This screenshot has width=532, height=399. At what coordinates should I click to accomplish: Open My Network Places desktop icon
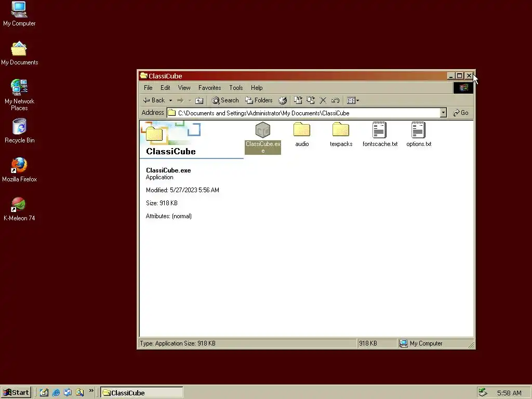point(19,95)
